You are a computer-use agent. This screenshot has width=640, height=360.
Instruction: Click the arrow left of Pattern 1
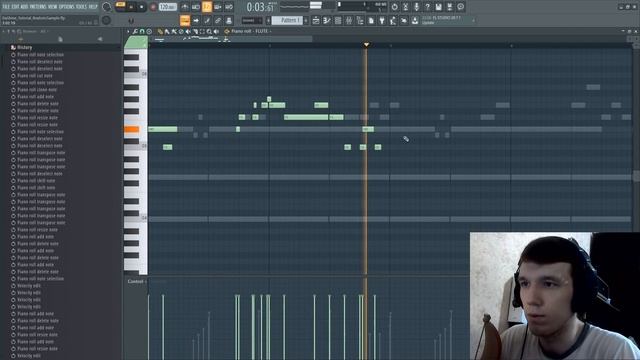point(269,20)
